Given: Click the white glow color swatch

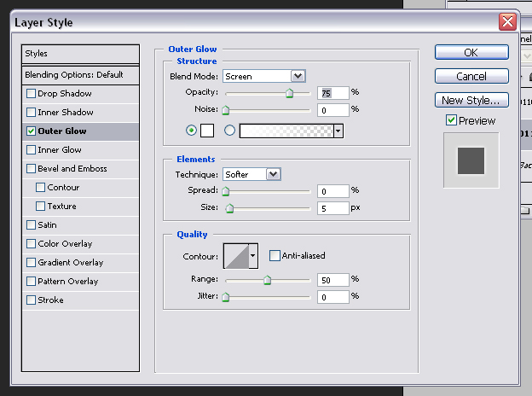Looking at the screenshot, I should pos(207,131).
